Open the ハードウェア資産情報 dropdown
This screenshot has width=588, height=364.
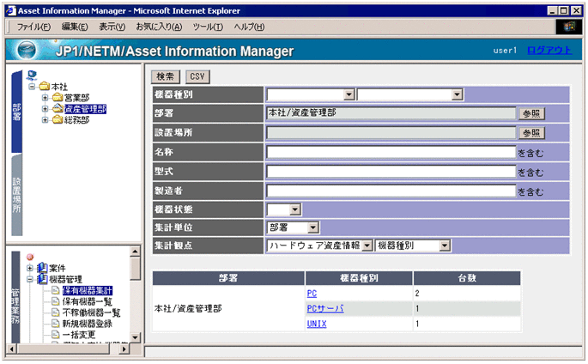point(367,246)
